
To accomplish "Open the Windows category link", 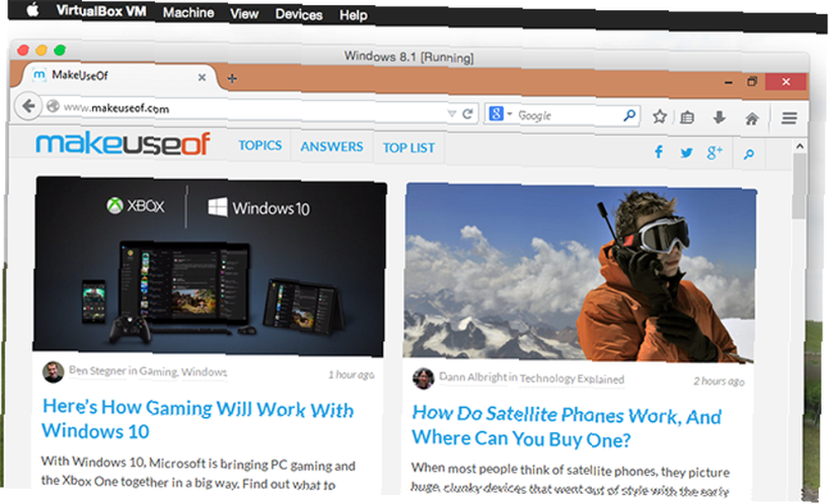I will point(204,372).
